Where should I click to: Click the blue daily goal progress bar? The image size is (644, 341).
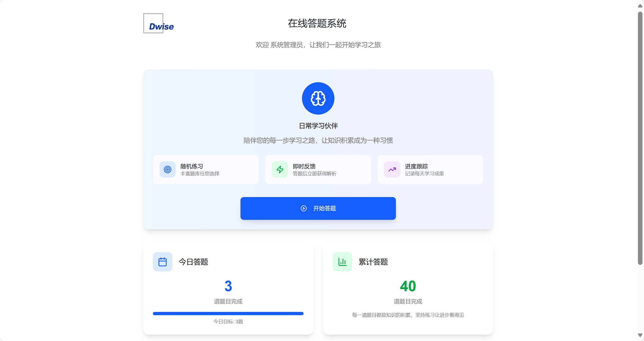pyautogui.click(x=228, y=314)
